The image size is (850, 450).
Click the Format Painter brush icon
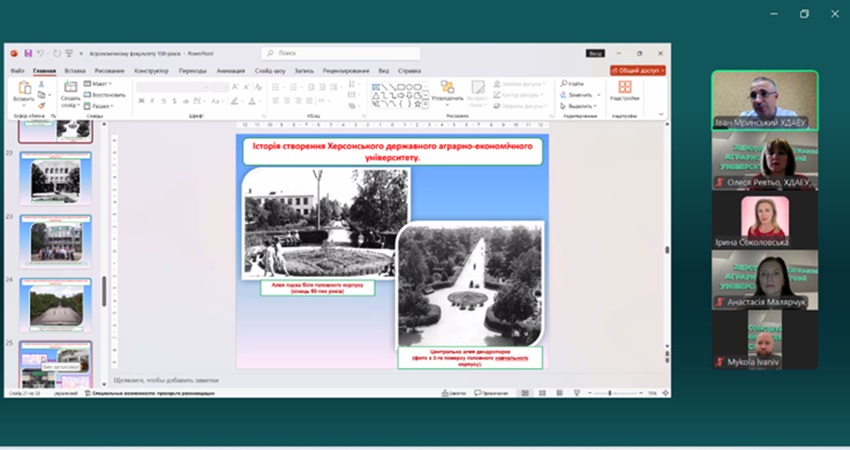pyautogui.click(x=41, y=106)
